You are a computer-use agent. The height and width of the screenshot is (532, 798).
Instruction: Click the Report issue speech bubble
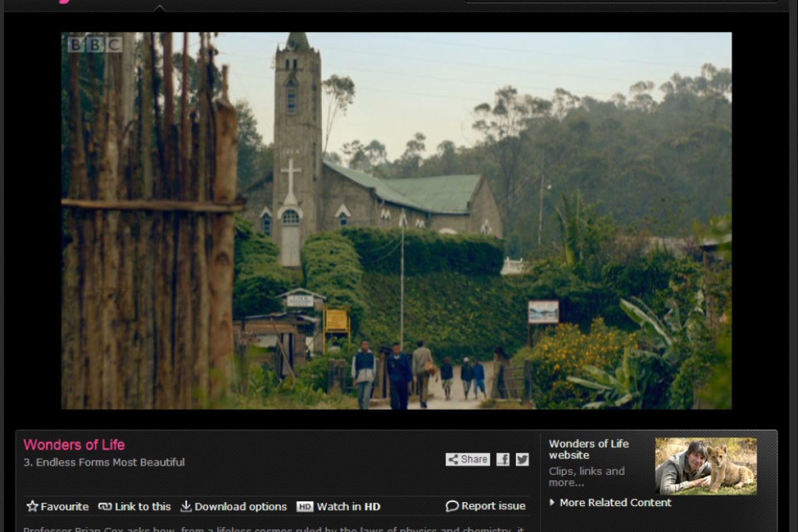click(452, 507)
